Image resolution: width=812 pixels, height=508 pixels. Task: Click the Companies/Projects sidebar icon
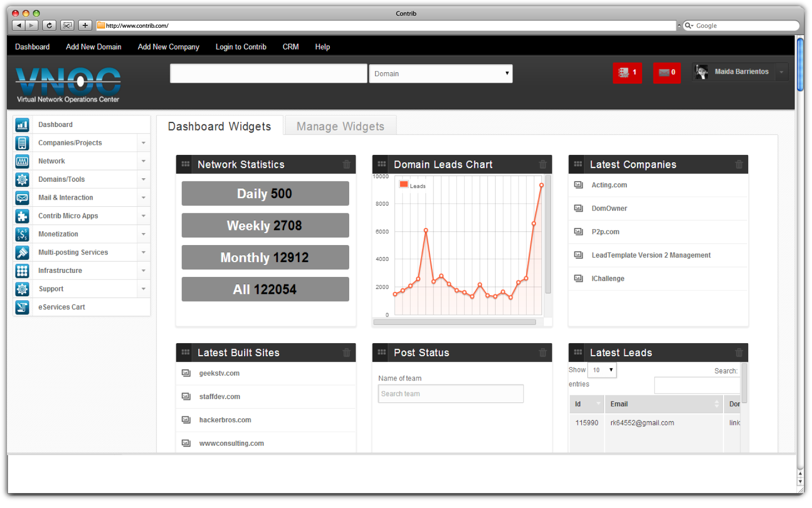(22, 143)
